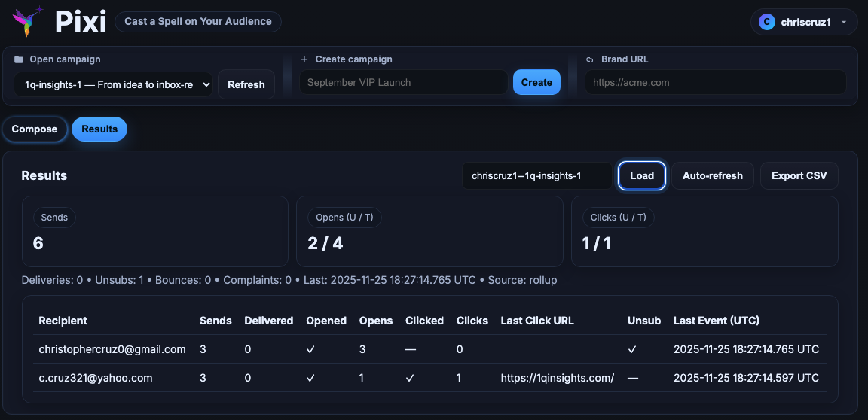The height and width of the screenshot is (420, 868).
Task: Switch to the Compose tab
Action: pyautogui.click(x=35, y=129)
